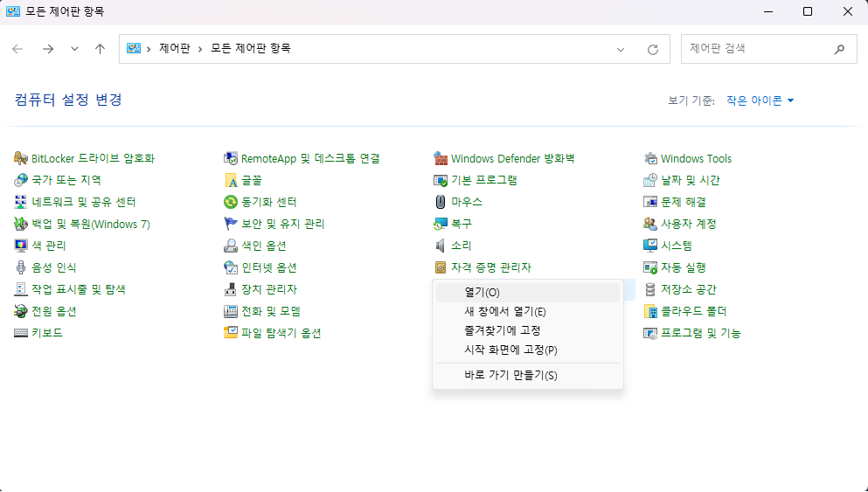Viewport: 868px width, 492px height.
Task: Open the 글꼴 link text
Action: point(252,180)
